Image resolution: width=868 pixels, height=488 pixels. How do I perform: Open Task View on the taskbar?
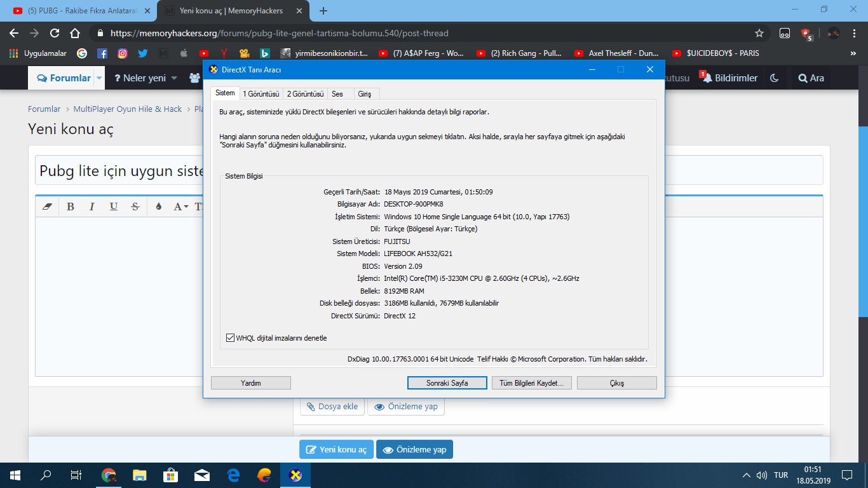(x=76, y=475)
